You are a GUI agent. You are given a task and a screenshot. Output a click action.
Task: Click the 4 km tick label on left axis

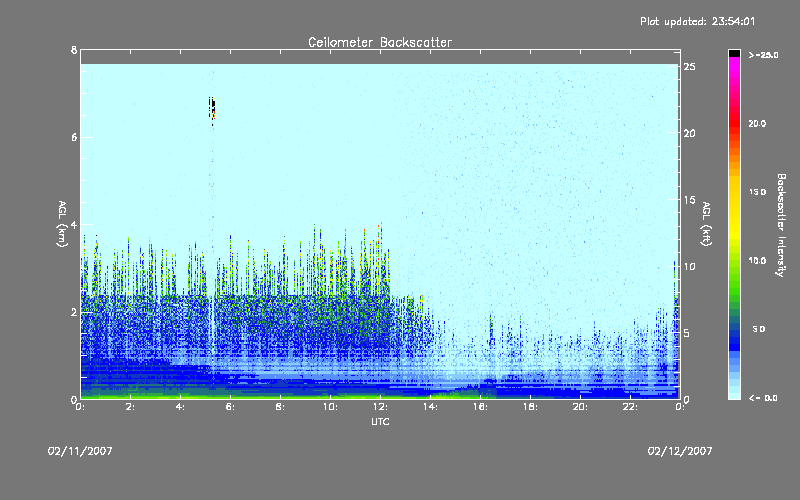[74, 225]
